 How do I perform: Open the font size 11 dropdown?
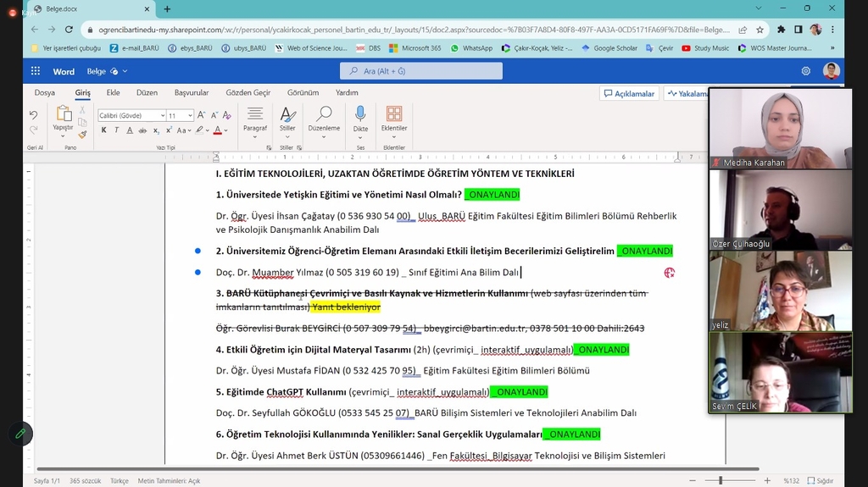[180, 115]
